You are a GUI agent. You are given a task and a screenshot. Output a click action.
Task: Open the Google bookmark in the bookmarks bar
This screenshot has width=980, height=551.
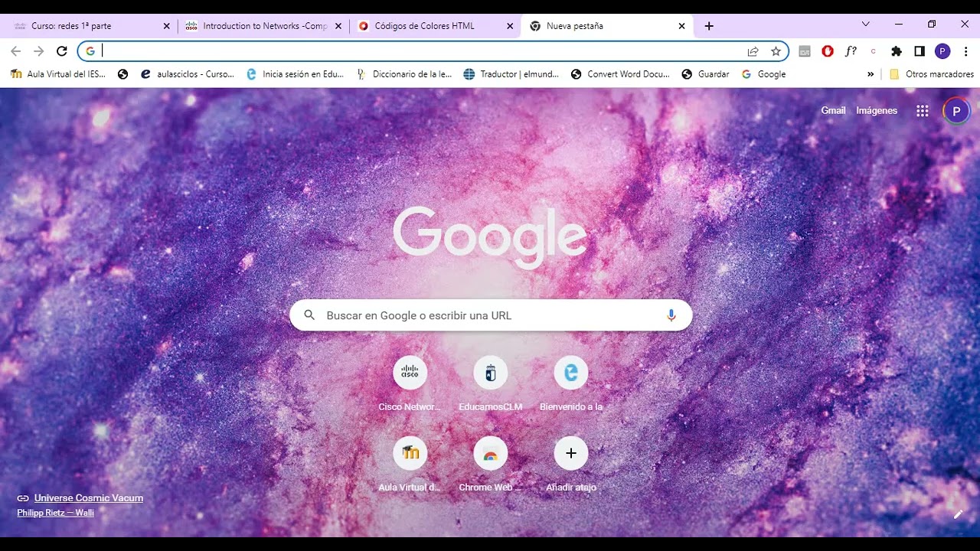pyautogui.click(x=763, y=74)
